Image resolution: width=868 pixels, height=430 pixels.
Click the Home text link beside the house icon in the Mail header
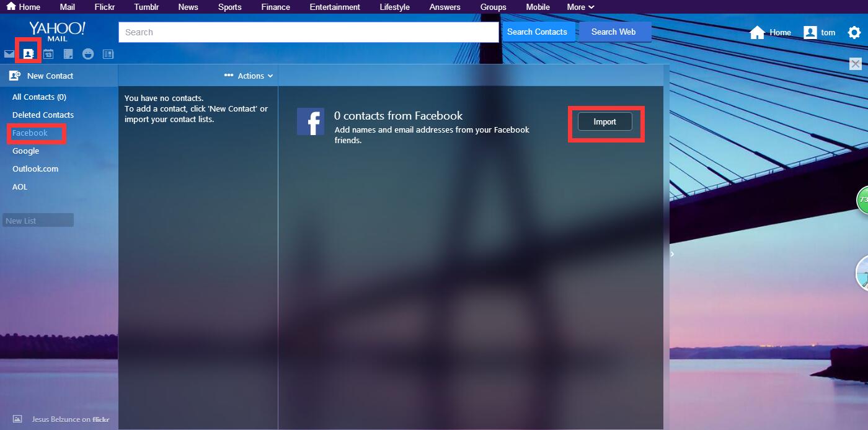[780, 32]
